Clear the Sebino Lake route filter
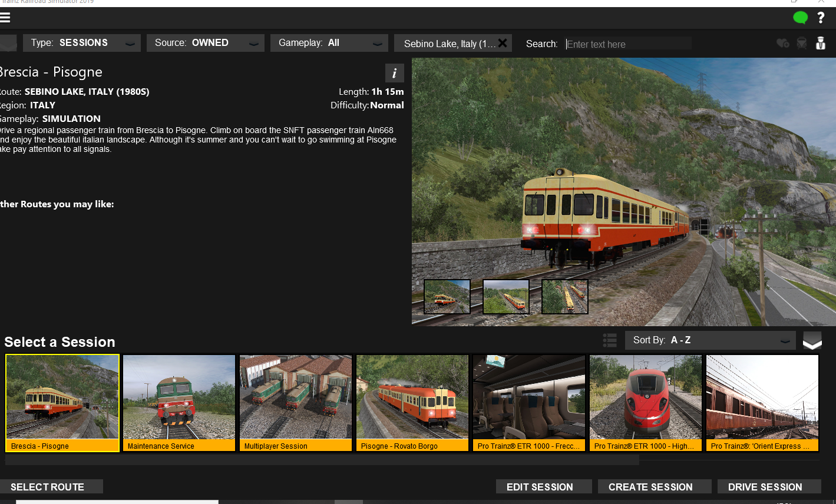 click(503, 43)
